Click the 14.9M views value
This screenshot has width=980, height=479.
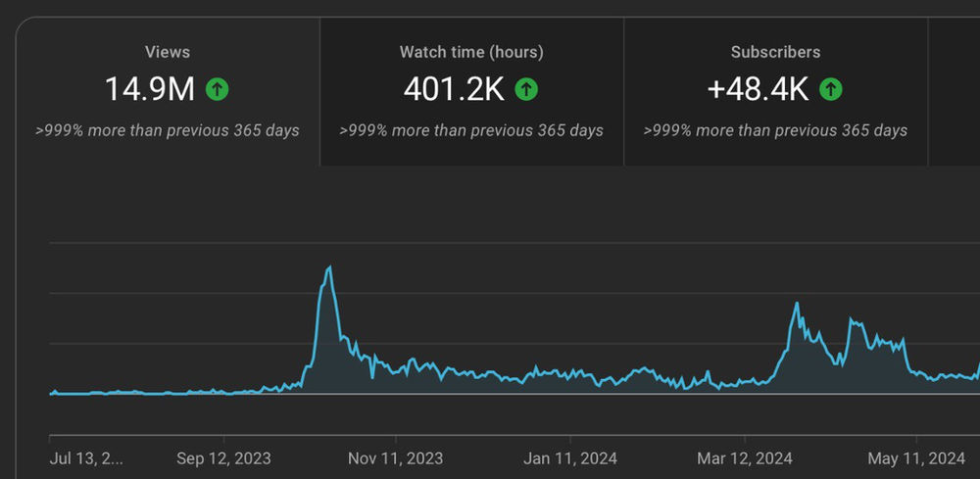[x=150, y=89]
